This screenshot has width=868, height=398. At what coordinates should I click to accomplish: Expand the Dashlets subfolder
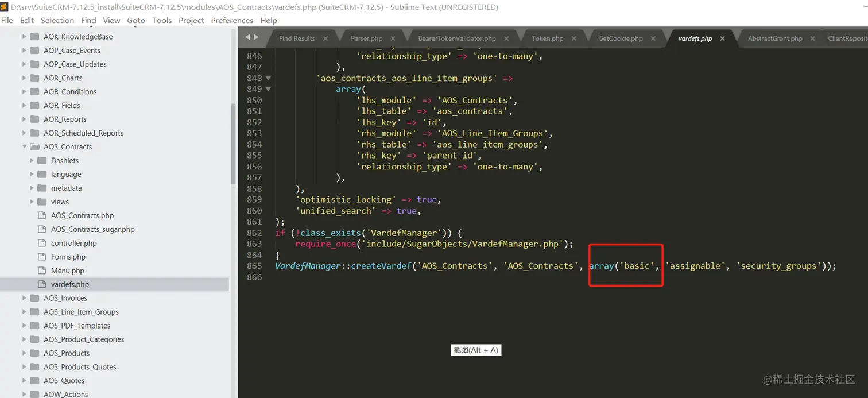click(x=32, y=161)
